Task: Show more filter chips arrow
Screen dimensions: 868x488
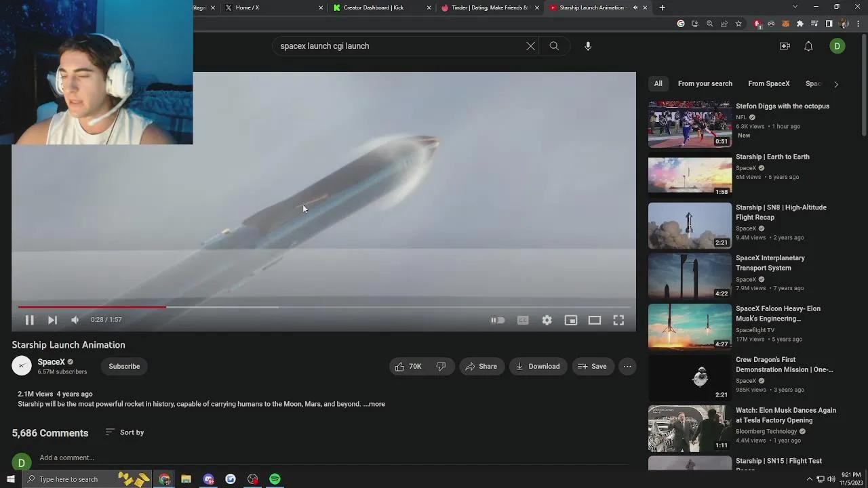Action: tap(835, 84)
